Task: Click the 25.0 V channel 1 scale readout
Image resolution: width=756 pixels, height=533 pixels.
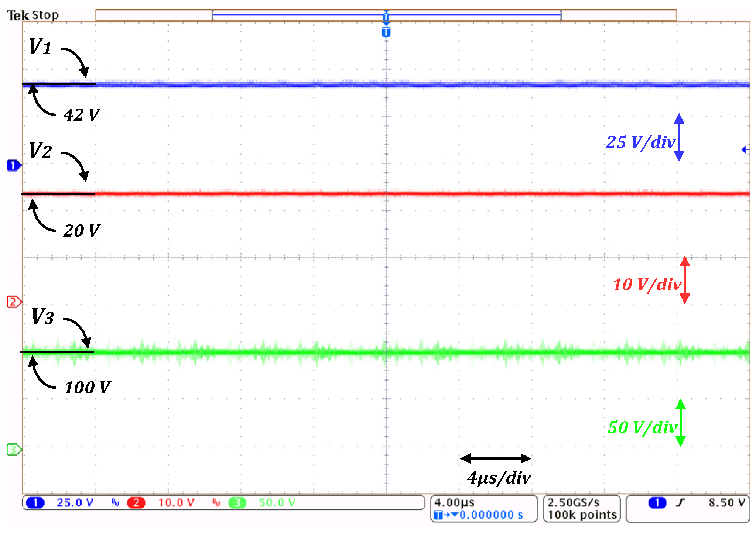Action: tap(75, 503)
